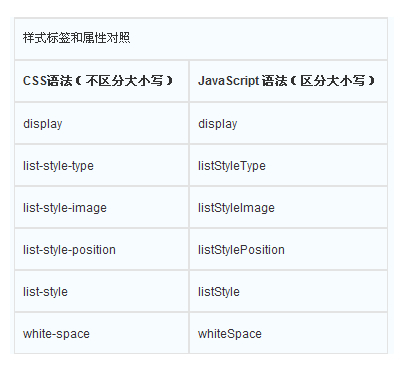
Task: Click the white-space cell
Action: click(x=102, y=333)
